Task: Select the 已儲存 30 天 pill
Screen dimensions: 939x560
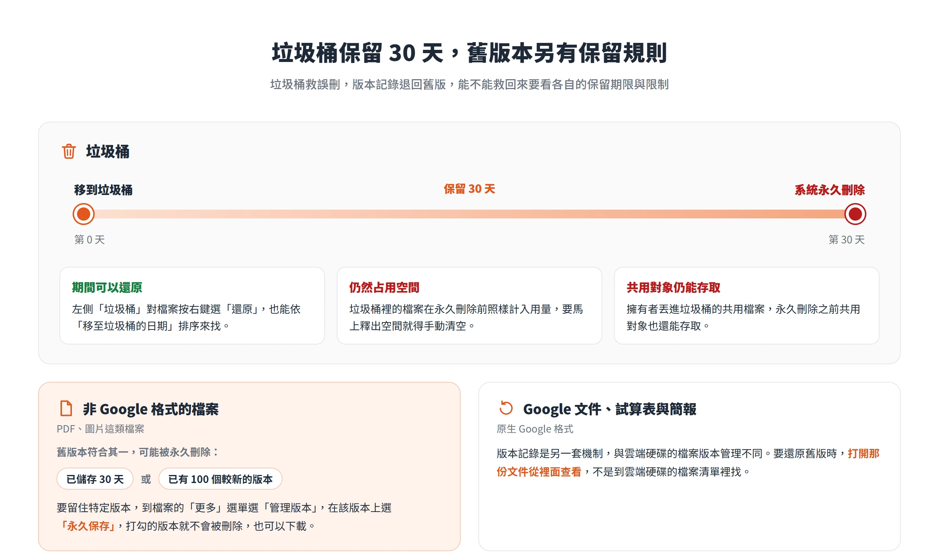Action: point(95,479)
